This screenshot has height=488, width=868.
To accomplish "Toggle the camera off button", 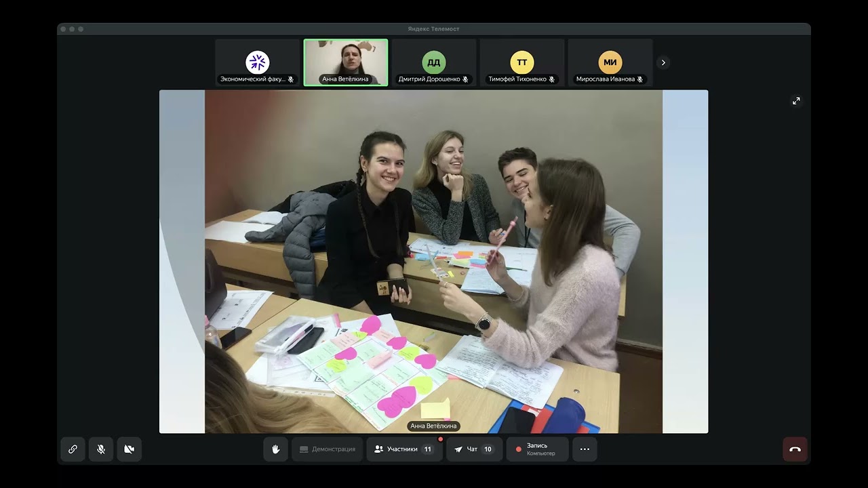I will pyautogui.click(x=130, y=449).
